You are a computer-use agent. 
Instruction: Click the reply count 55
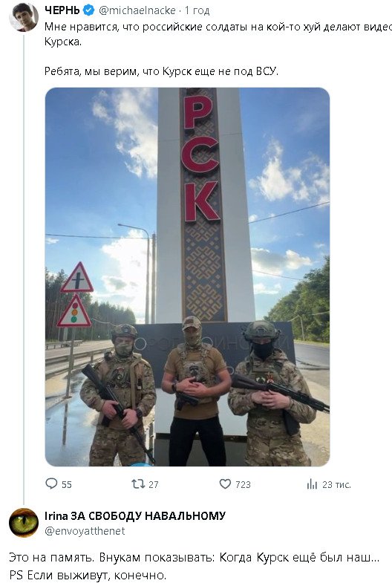click(x=67, y=485)
